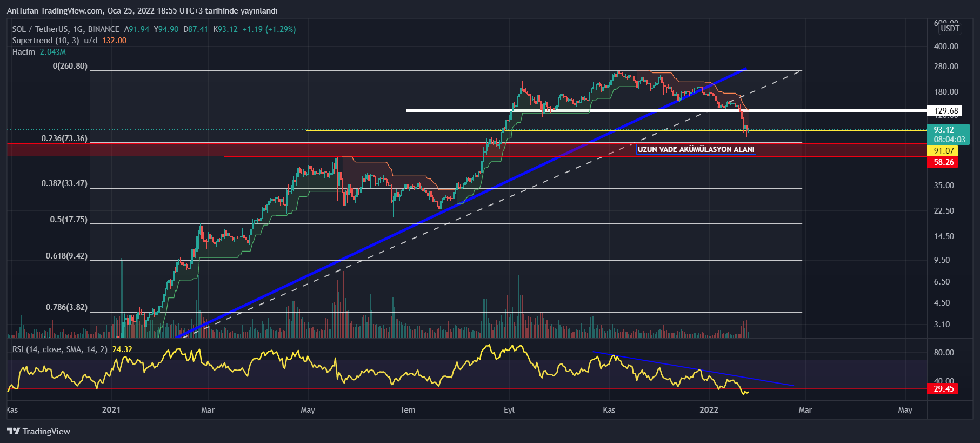Select the "Hacim" volume legend label

[24, 52]
